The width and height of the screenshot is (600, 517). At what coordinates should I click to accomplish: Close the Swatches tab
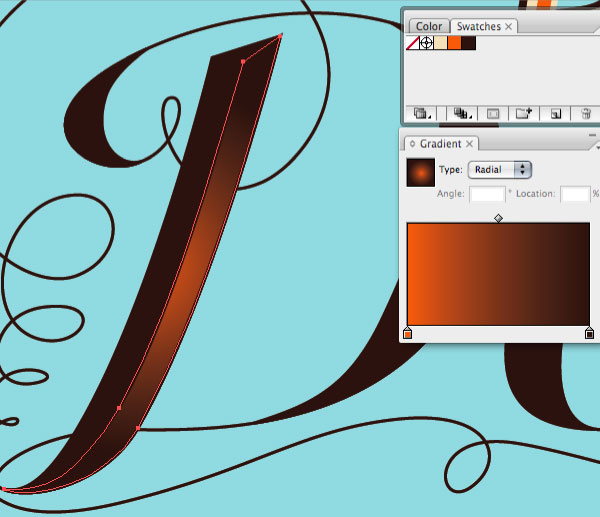[509, 26]
